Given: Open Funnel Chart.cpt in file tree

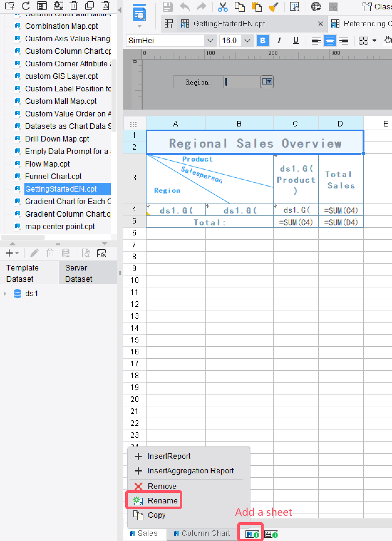Looking at the screenshot, I should coord(53,176).
